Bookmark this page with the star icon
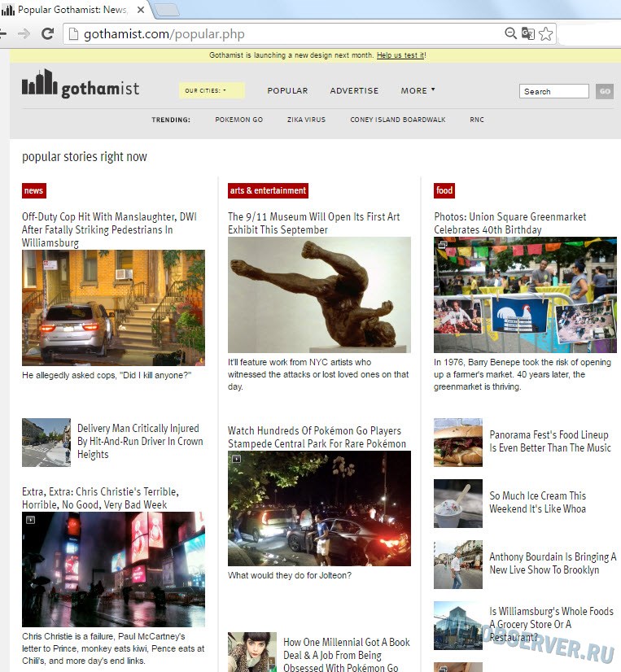621x672 pixels. coord(545,33)
